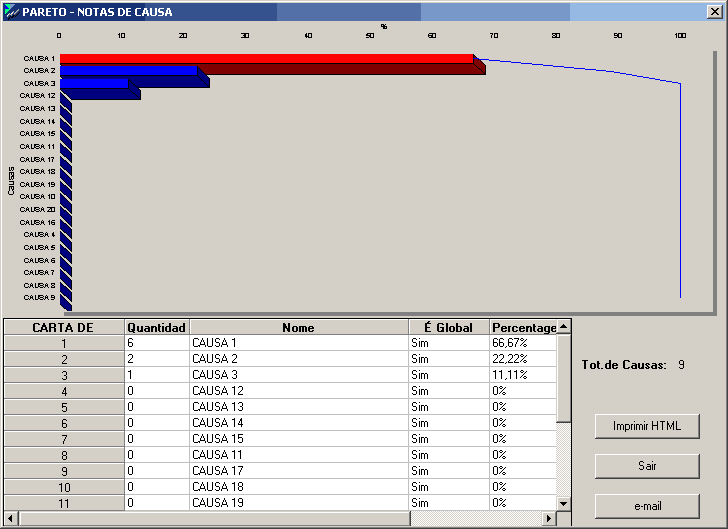Select row header 10 in table
Viewport: 728px width, 529px height.
coord(64,487)
